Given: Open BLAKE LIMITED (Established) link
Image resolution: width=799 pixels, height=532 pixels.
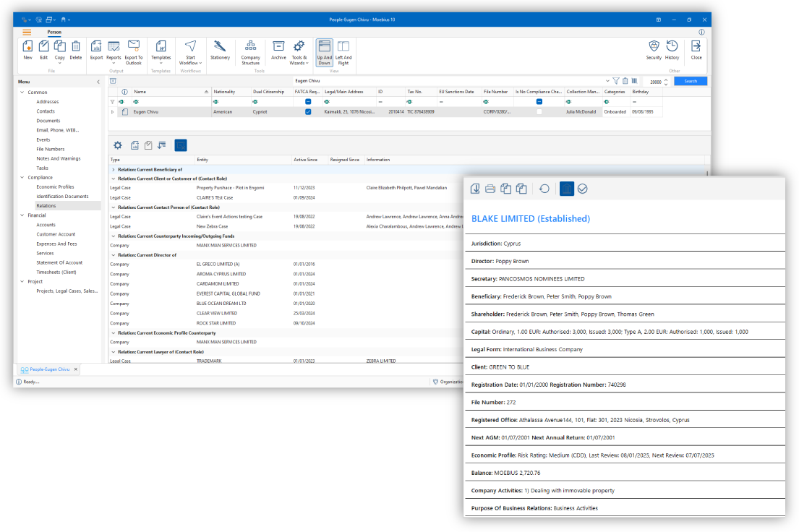Looking at the screenshot, I should 530,218.
